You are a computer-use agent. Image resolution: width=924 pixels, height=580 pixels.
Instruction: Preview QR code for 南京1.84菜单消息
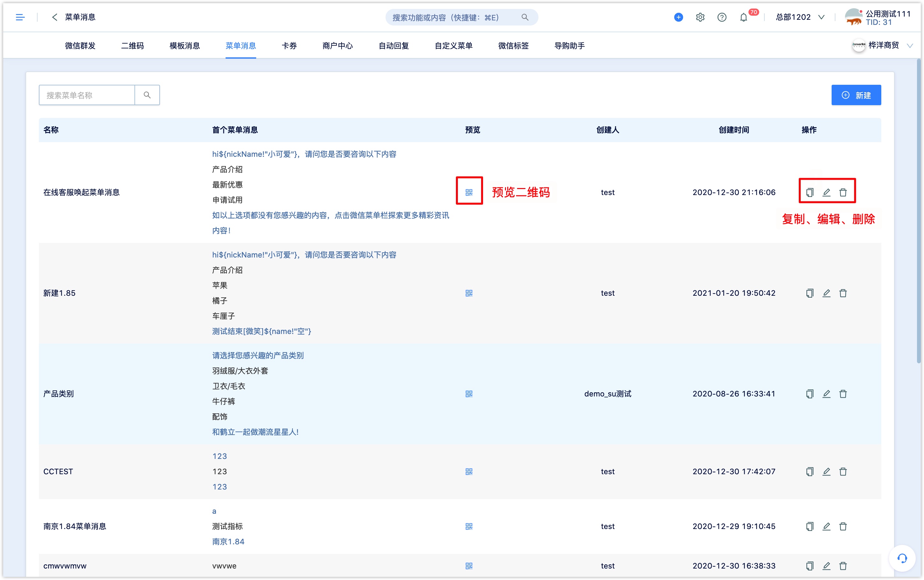(468, 526)
